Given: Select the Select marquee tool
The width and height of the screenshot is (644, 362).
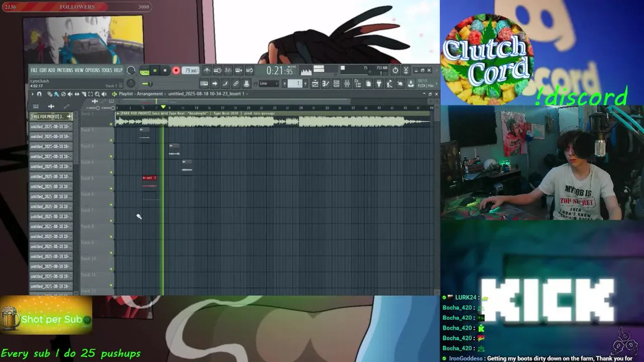Looking at the screenshot, I should (91, 94).
